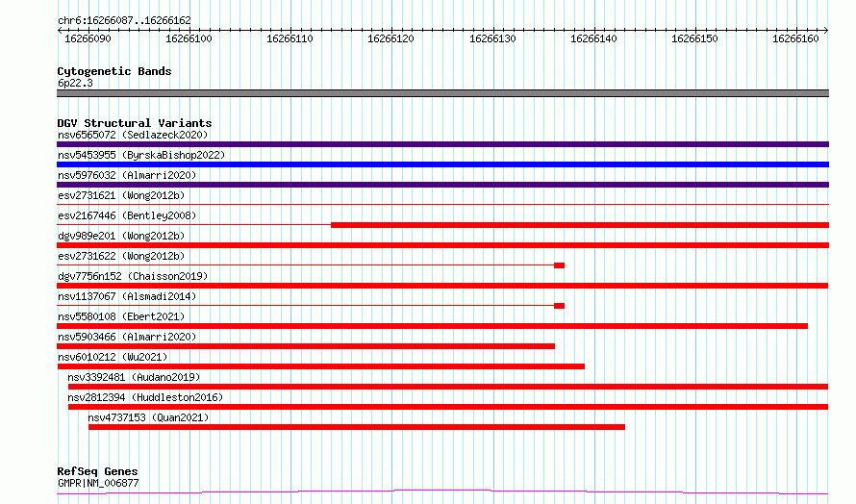Click ruler position label 16266130
This screenshot has height=504, width=856.
pyautogui.click(x=492, y=38)
